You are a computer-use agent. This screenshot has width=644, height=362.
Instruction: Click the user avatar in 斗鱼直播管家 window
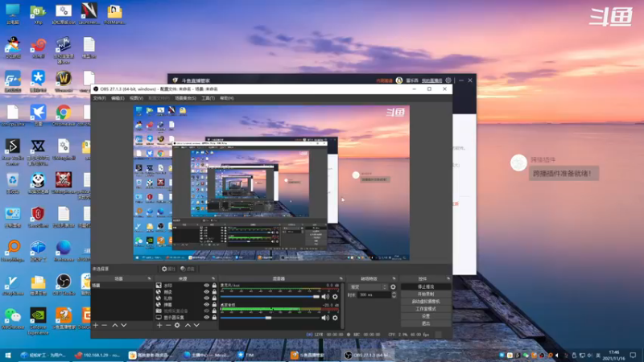point(398,80)
